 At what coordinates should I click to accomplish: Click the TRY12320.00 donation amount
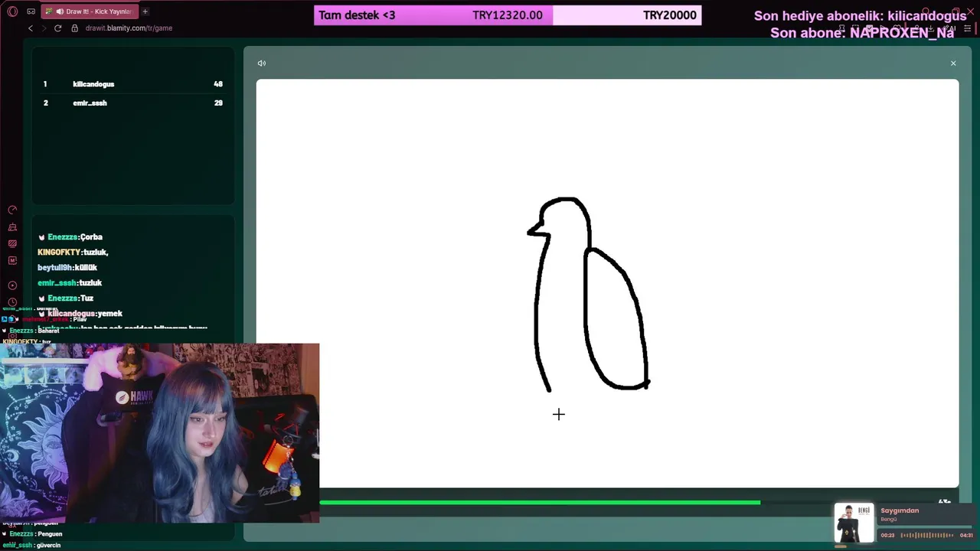click(x=508, y=15)
